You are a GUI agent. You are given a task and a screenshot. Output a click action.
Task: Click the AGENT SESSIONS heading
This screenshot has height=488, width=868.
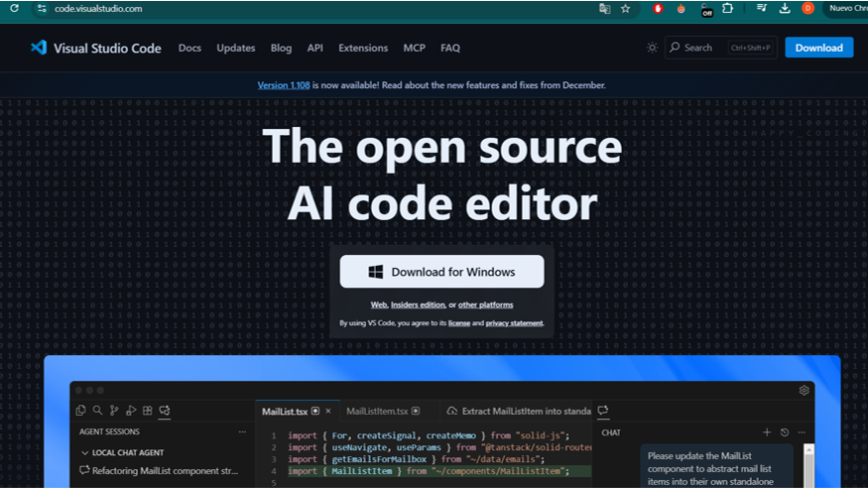point(109,431)
